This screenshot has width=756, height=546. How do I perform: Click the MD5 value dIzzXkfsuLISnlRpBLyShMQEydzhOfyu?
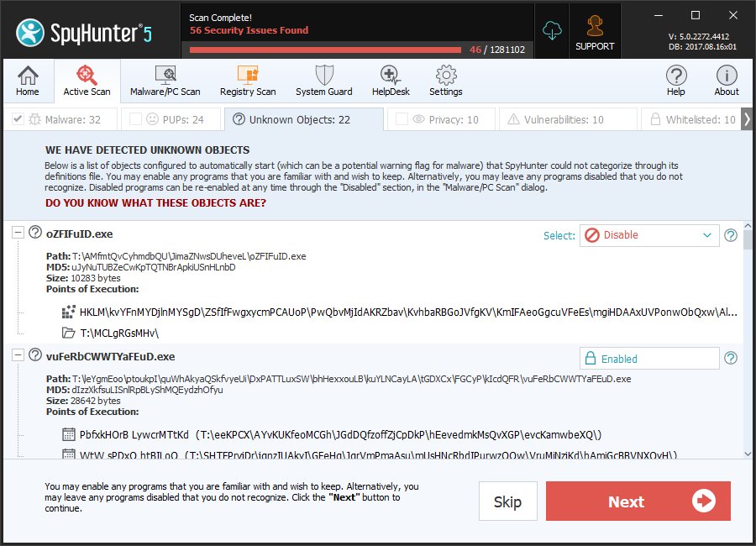pos(147,390)
